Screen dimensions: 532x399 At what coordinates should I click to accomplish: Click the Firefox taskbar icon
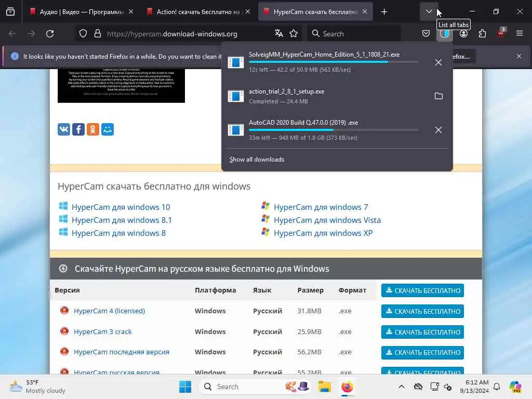pyautogui.click(x=347, y=387)
